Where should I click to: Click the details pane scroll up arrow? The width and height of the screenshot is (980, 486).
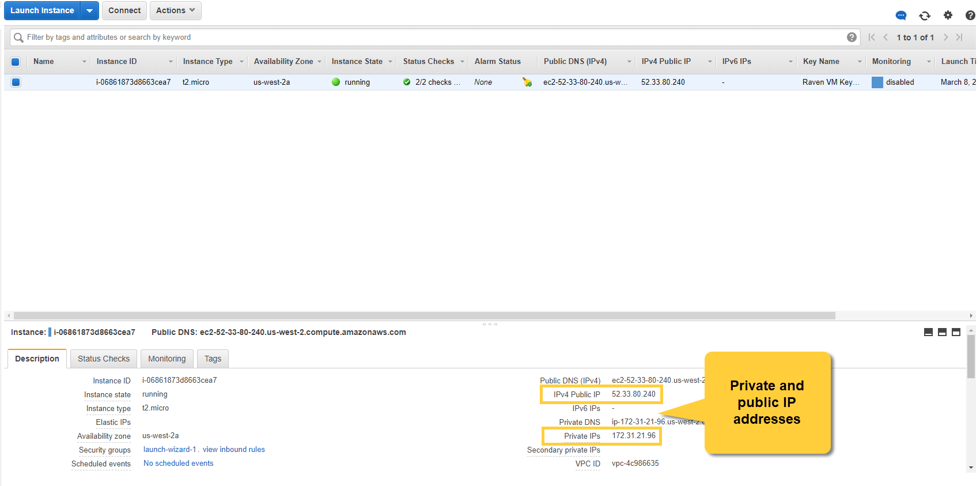point(971,330)
